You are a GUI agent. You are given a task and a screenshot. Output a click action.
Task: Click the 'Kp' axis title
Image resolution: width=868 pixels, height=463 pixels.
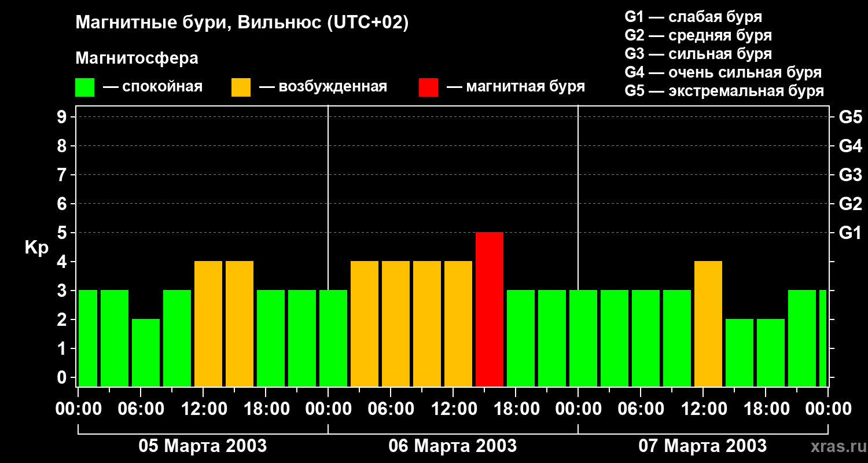37,248
